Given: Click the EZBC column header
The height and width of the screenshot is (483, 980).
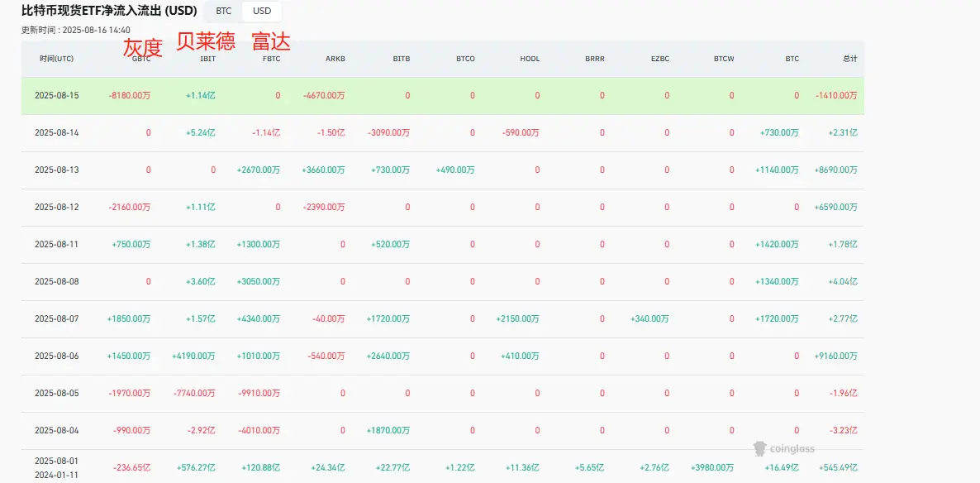Looking at the screenshot, I should (x=659, y=59).
